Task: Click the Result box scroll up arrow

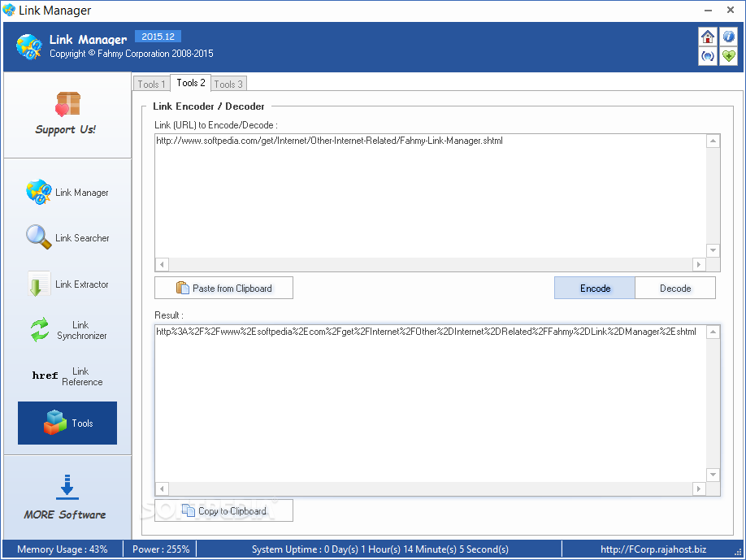Action: tap(713, 332)
